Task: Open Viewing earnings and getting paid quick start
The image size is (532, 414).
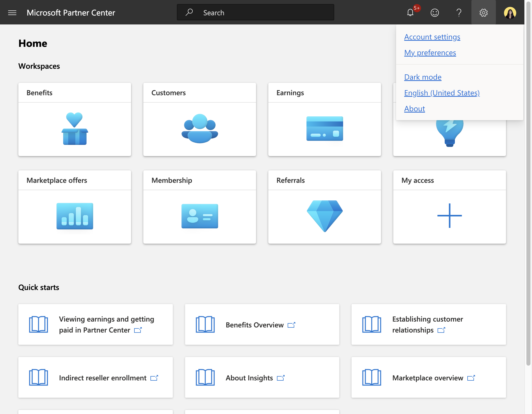Action: [x=95, y=324]
